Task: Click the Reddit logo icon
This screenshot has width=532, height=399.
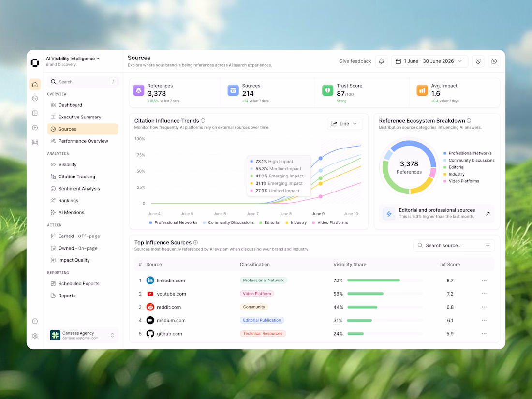Action: coord(150,307)
